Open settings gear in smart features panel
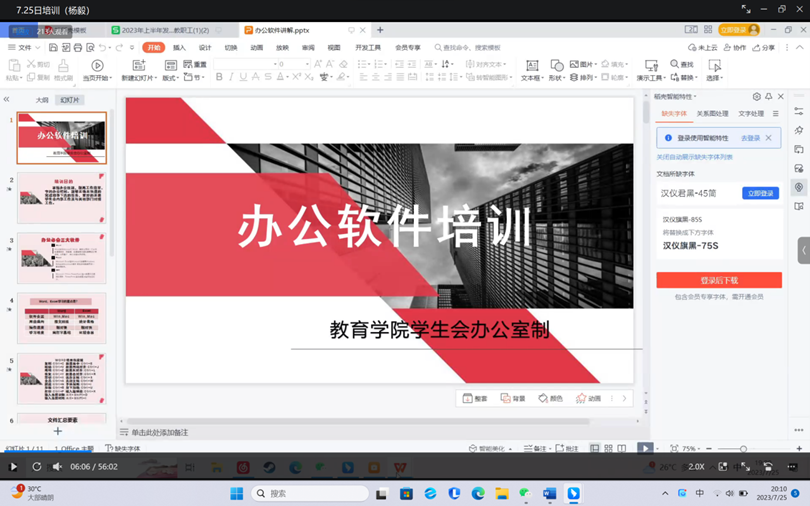 (x=756, y=97)
